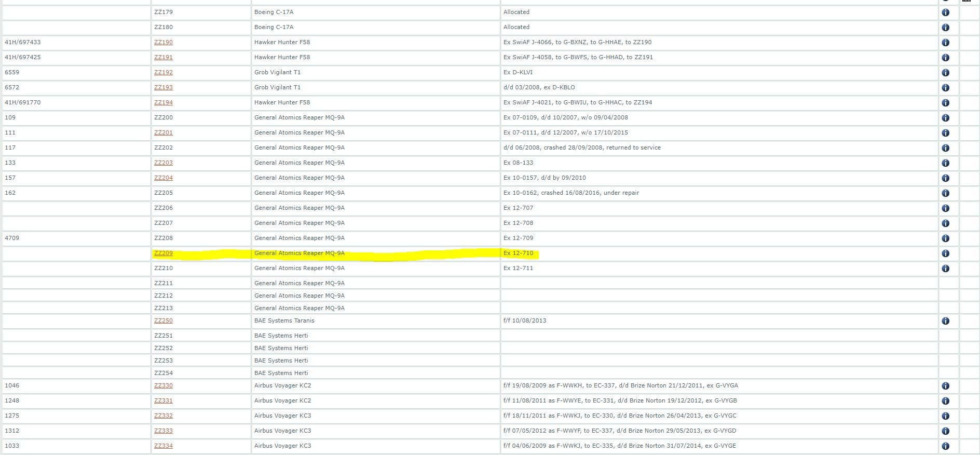980x455 pixels.
Task: Open info for ZZ208 Ex 12-709
Action: 945,238
